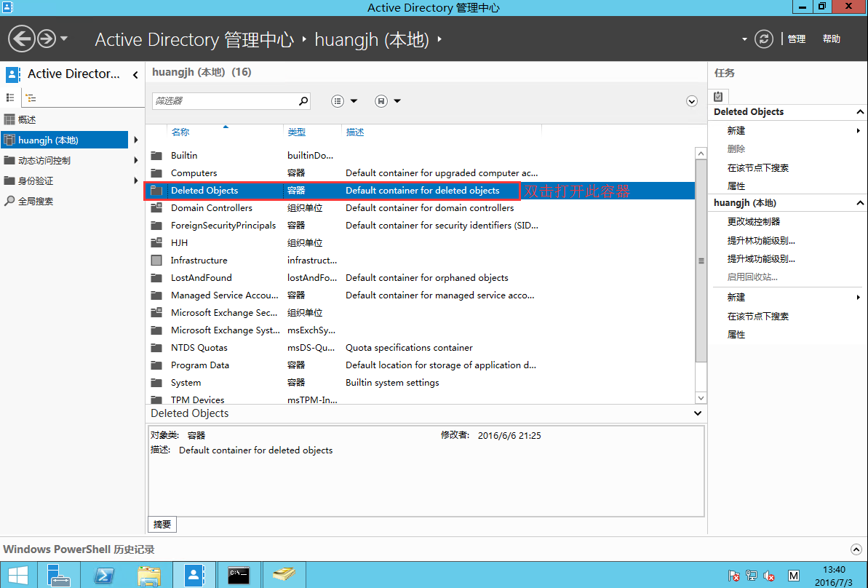This screenshot has width=868, height=588.
Task: Click 提升林功能级别 task
Action: [x=761, y=240]
